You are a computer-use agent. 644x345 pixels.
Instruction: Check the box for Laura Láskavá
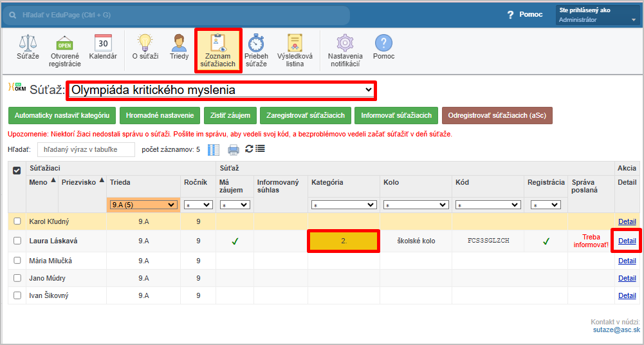pos(17,241)
